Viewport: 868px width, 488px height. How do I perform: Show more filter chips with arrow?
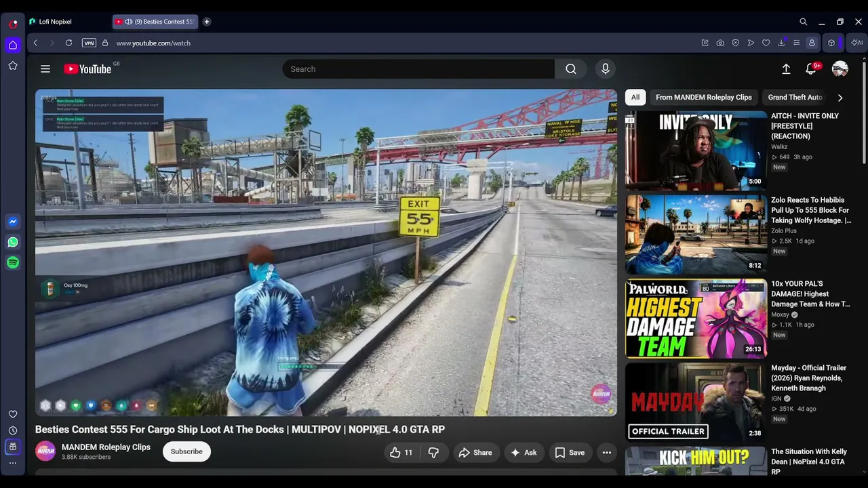840,98
